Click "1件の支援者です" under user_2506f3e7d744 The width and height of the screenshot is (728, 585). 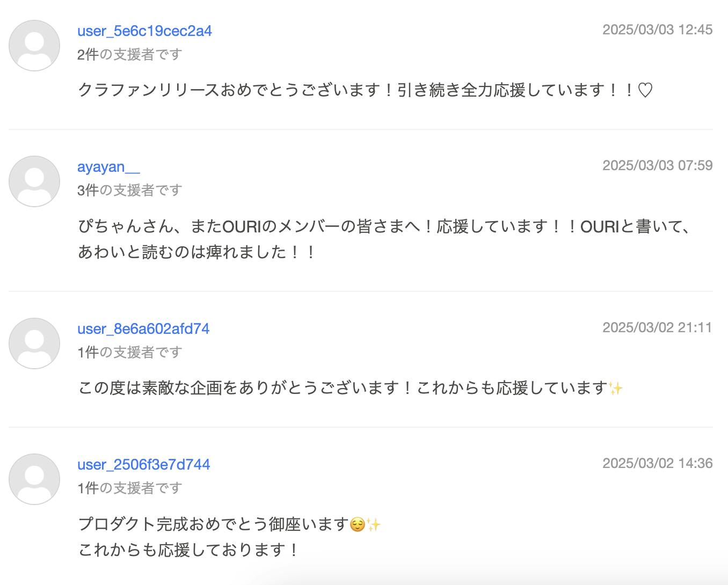tap(130, 488)
